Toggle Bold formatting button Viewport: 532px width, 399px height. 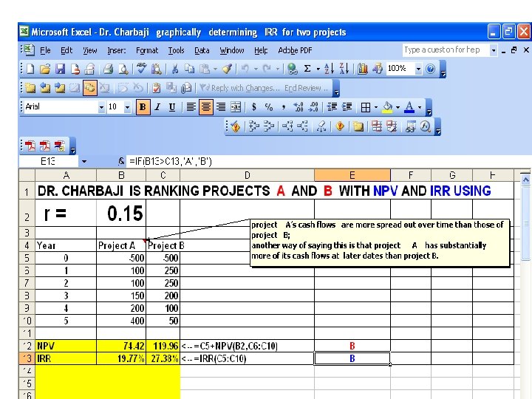pos(143,107)
